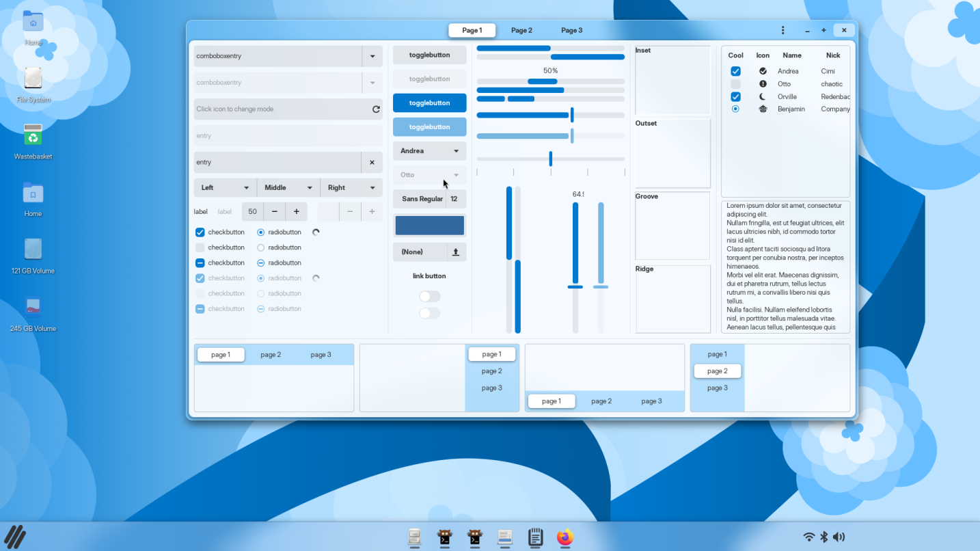
Task: Sort the list by the Nick column header
Action: 833,55
